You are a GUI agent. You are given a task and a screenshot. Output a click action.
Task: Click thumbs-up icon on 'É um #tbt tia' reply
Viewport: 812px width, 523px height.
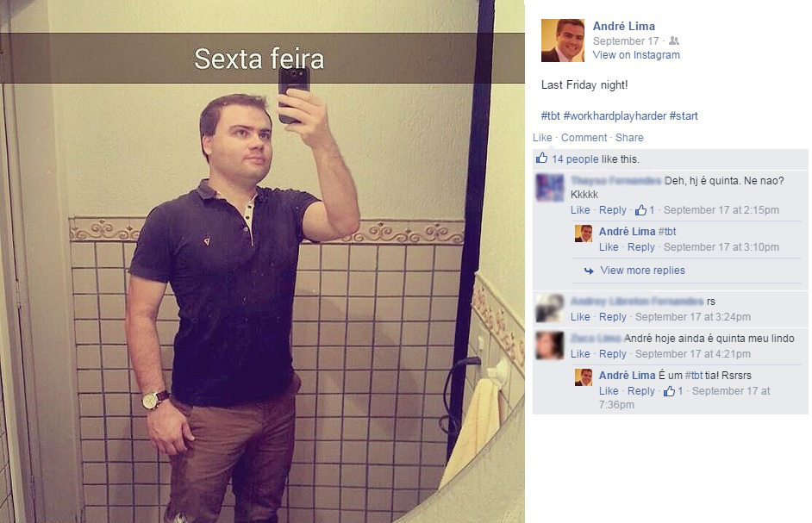(669, 391)
